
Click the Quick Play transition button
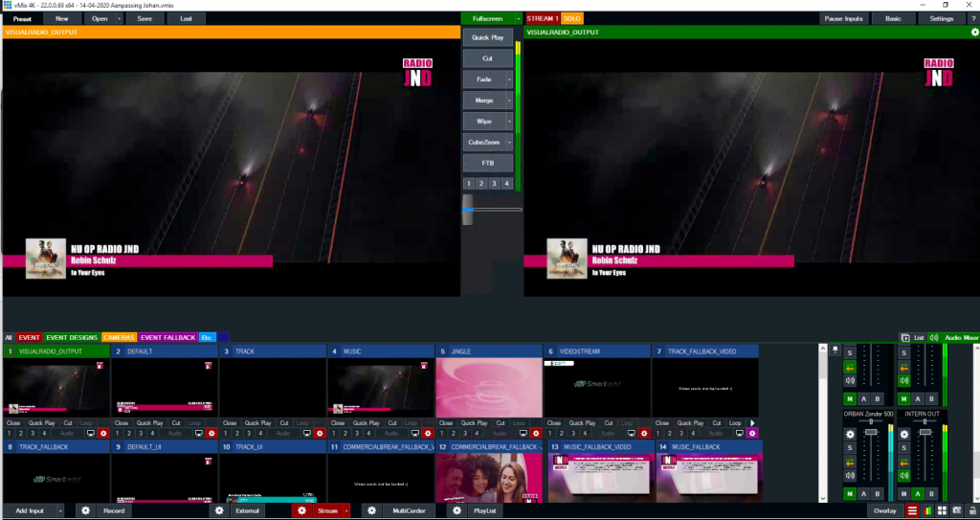point(487,37)
